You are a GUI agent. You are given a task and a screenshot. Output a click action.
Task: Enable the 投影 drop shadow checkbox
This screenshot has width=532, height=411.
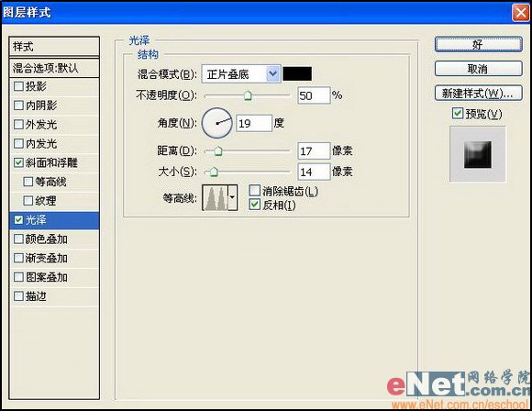18,86
